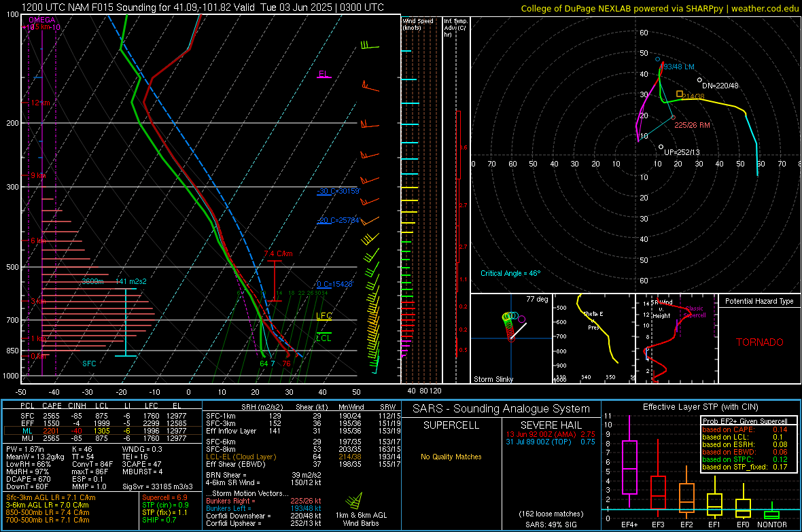Click the orange 214/38 square hodograph marker

click(x=679, y=94)
